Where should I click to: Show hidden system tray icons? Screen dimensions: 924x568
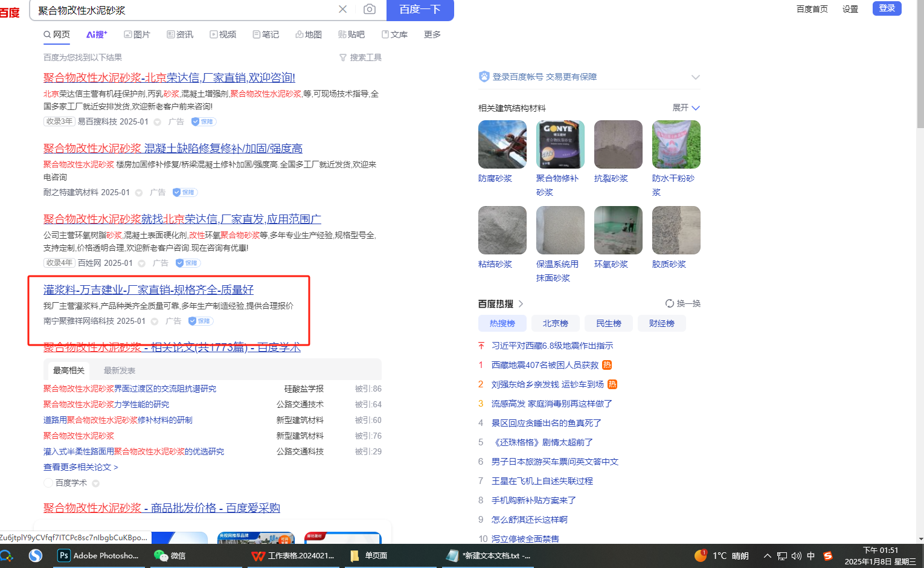click(767, 556)
